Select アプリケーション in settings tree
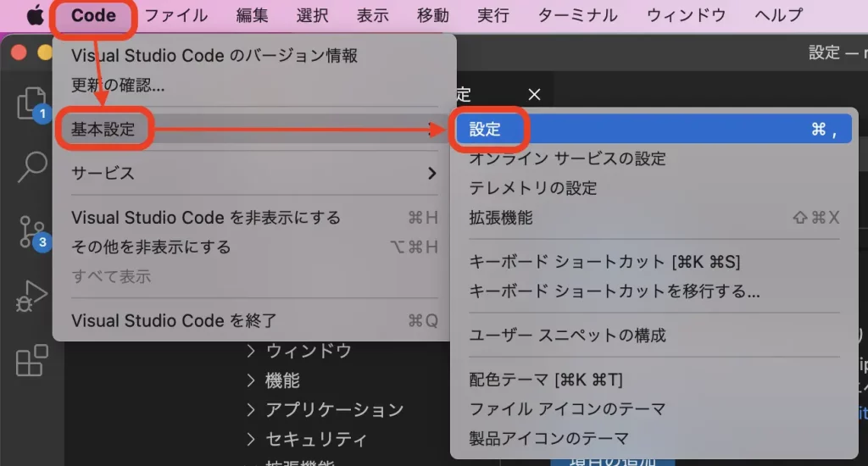Screen dimensions: 868x466 (334, 409)
